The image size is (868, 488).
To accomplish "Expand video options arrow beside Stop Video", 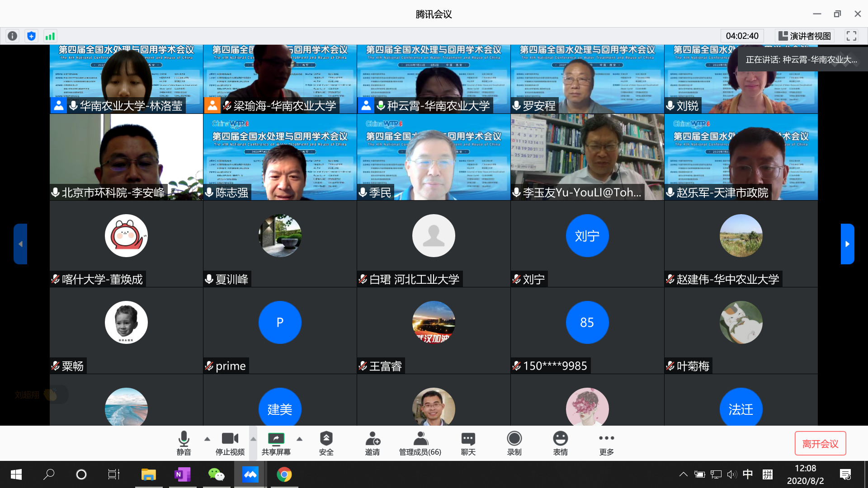I will [253, 439].
